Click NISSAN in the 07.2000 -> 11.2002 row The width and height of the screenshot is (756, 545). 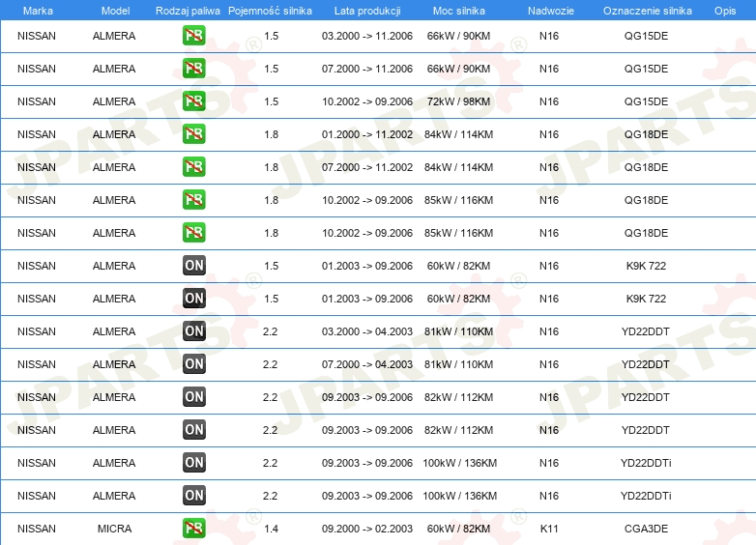37,167
